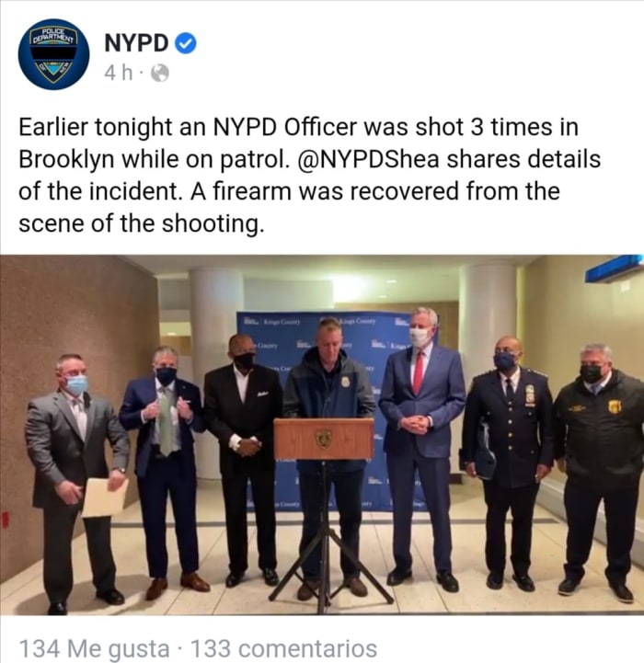Click the post text about Brooklyn shooting
This screenshot has height=663, width=644.
coord(309,175)
